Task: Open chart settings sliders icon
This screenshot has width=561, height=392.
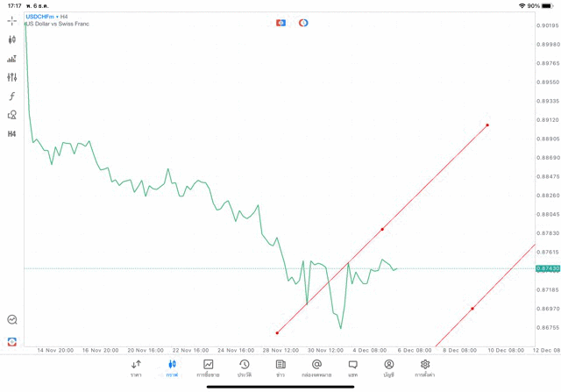Action: (12, 77)
